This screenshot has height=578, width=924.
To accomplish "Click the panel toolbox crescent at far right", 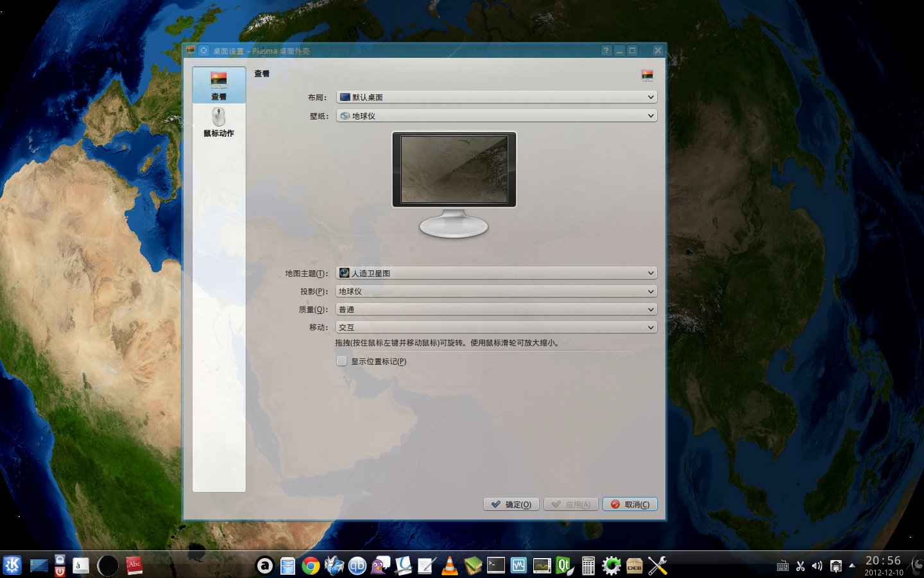I will (918, 566).
